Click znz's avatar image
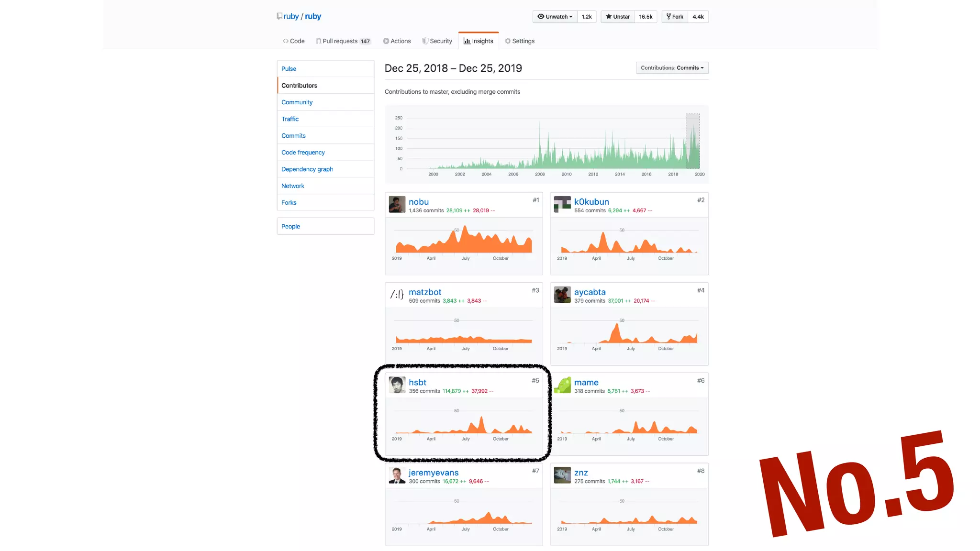This screenshot has height=551, width=980. pos(562,475)
